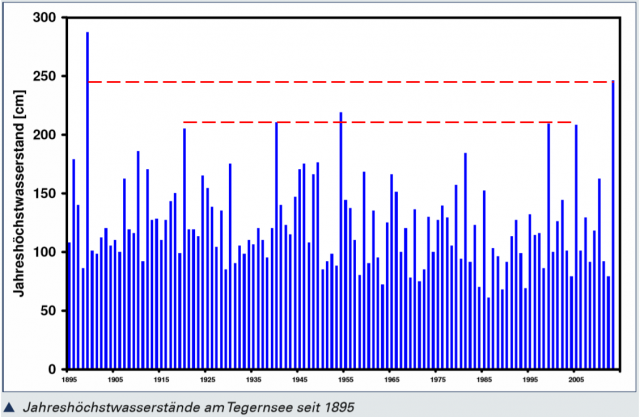Click the 1895 label on the x-axis
This screenshot has height=417, width=640.
pos(69,380)
